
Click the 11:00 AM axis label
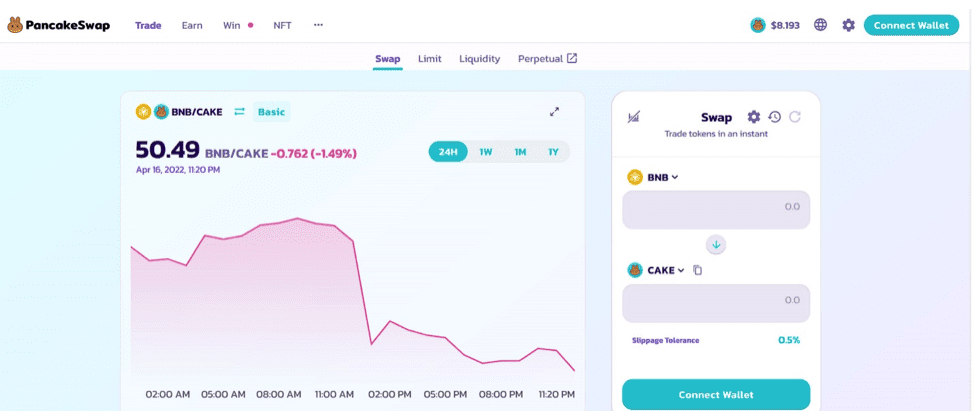[x=335, y=395]
